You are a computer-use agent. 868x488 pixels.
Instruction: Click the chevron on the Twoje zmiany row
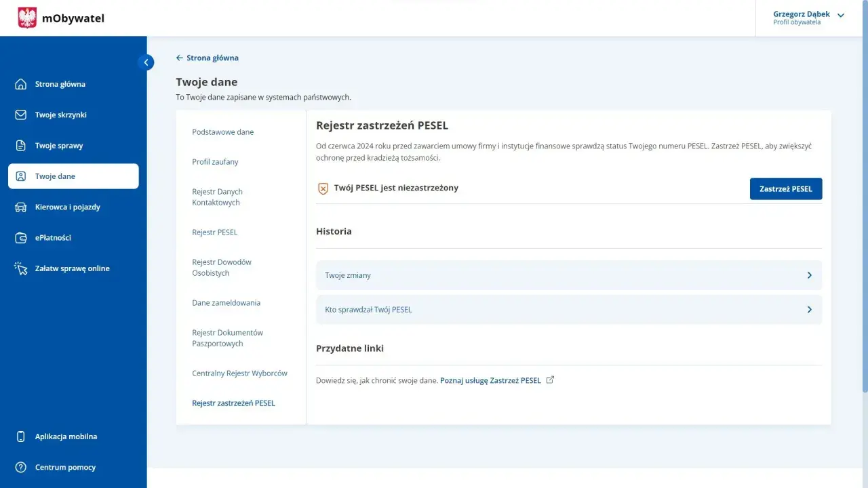[809, 275]
